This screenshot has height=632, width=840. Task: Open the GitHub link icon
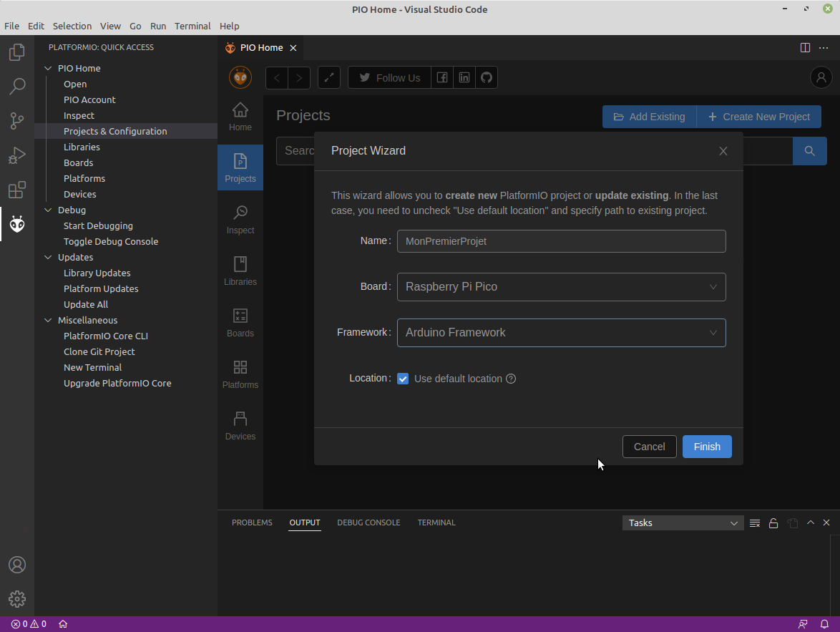[x=487, y=78]
